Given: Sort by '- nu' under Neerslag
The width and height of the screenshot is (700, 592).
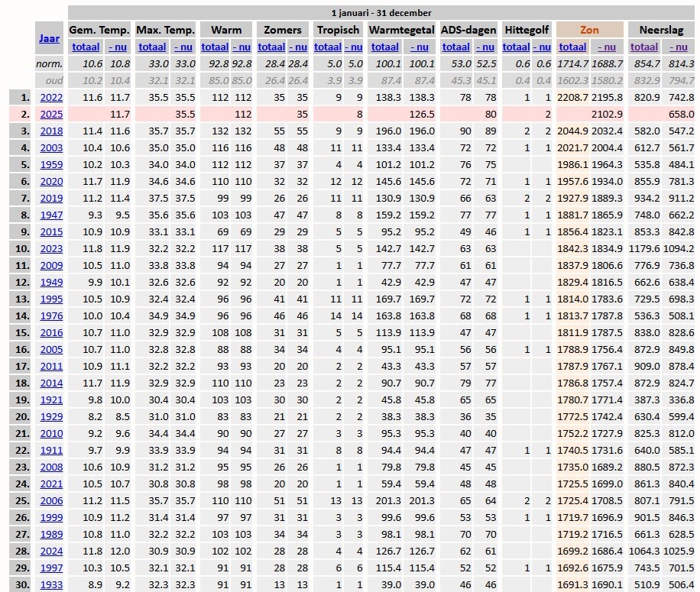Looking at the screenshot, I should click(677, 47).
